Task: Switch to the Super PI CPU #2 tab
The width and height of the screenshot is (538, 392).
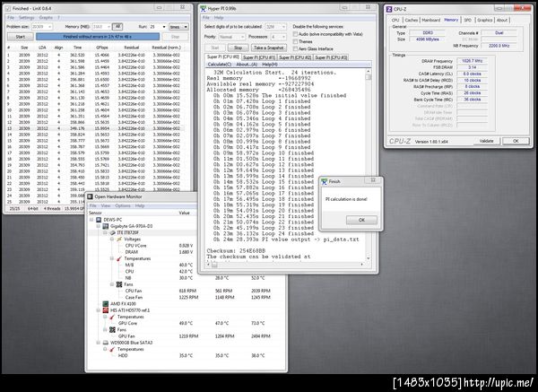Action: pyautogui.click(x=295, y=57)
